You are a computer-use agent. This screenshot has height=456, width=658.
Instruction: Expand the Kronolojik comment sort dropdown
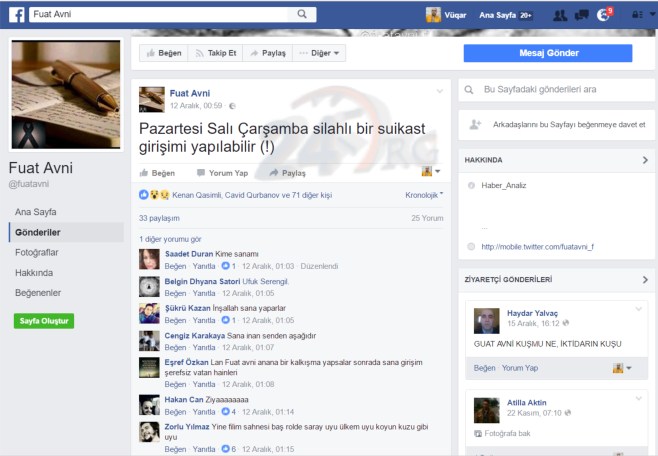point(424,195)
